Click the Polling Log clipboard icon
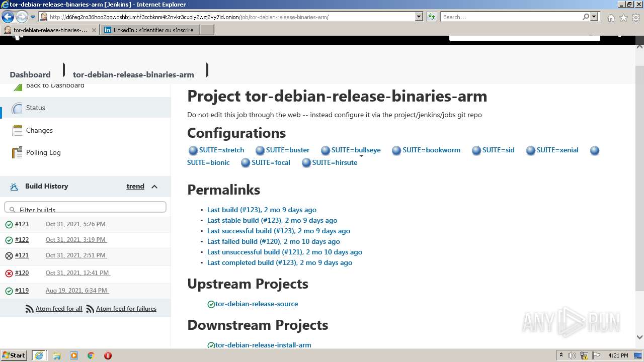644x362 pixels. pyautogui.click(x=17, y=152)
